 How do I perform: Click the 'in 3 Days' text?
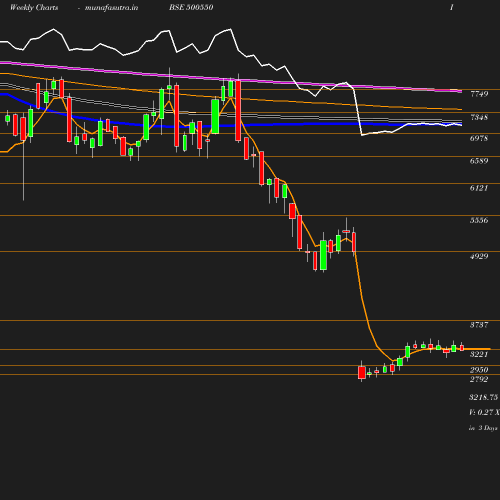point(483,428)
